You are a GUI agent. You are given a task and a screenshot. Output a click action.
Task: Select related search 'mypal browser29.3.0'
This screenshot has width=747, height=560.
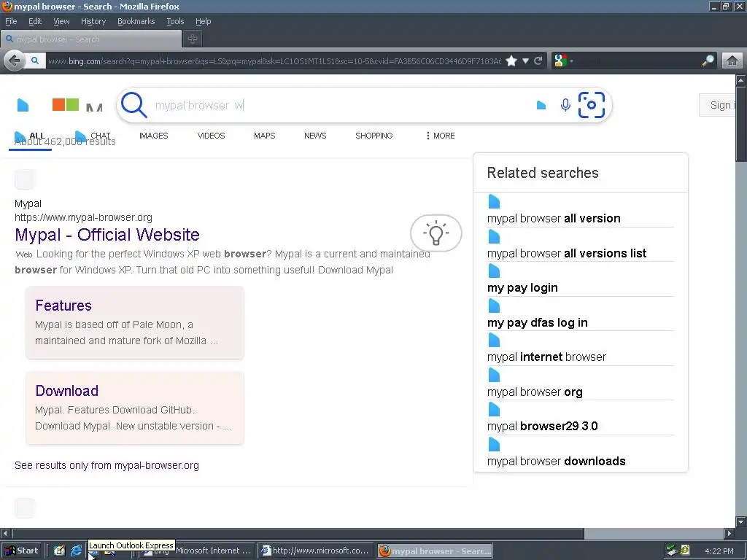[x=542, y=426]
